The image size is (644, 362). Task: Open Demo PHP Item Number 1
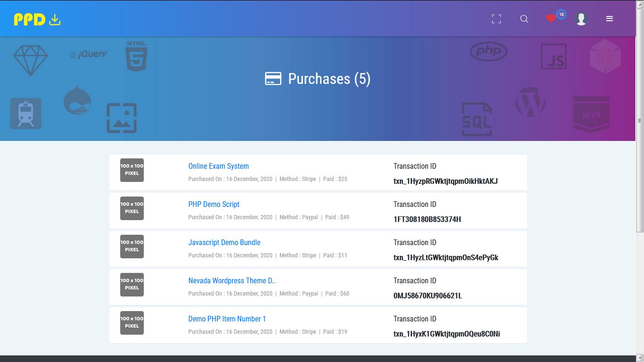(x=227, y=319)
